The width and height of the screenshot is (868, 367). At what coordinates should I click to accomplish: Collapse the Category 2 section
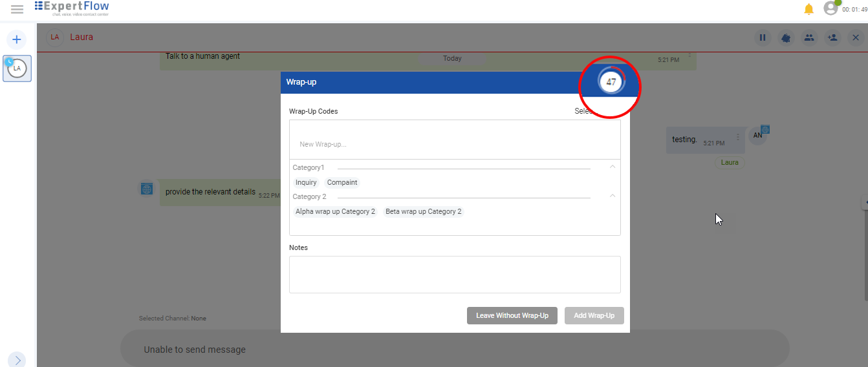coord(613,196)
